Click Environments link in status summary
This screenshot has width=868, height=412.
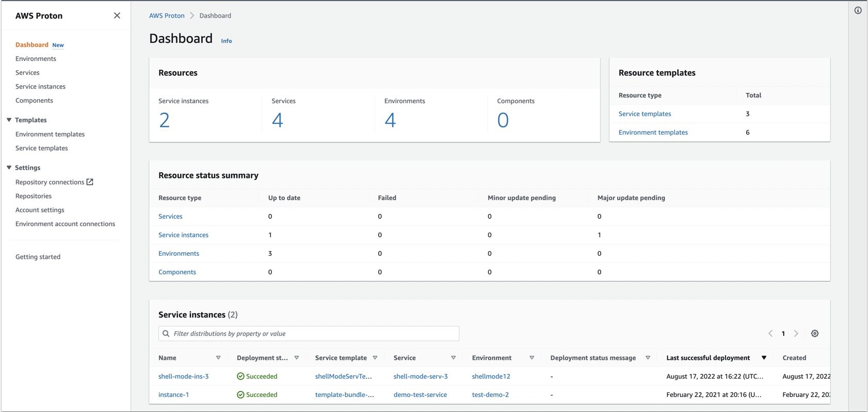tap(179, 254)
